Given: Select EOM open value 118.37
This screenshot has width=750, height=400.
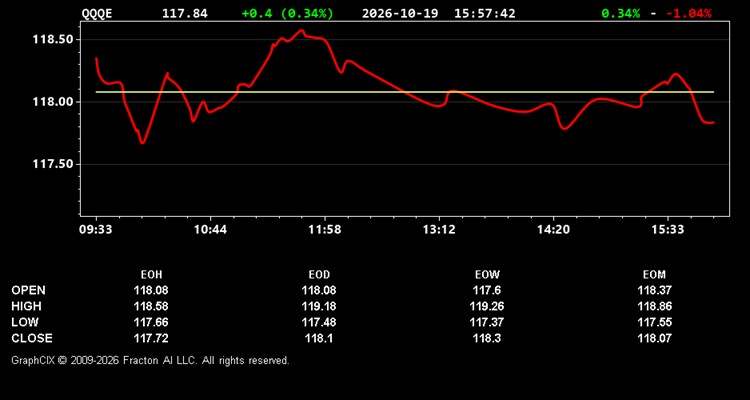Looking at the screenshot, I should tap(654, 290).
